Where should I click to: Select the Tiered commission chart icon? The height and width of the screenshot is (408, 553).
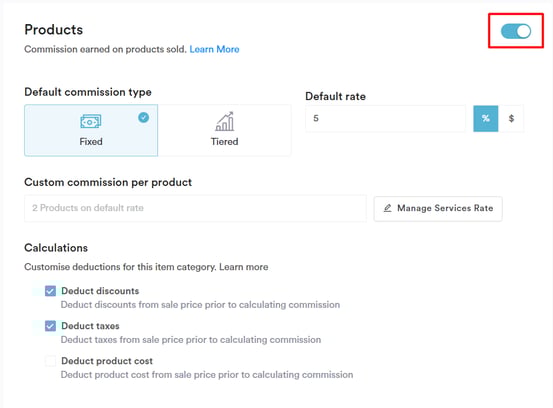(225, 121)
